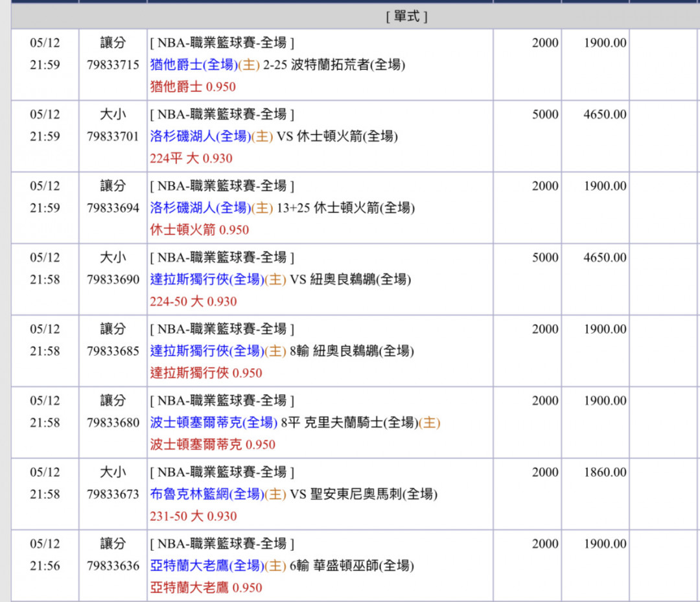Select order number 79833701
This screenshot has width=700, height=602.
point(113,137)
